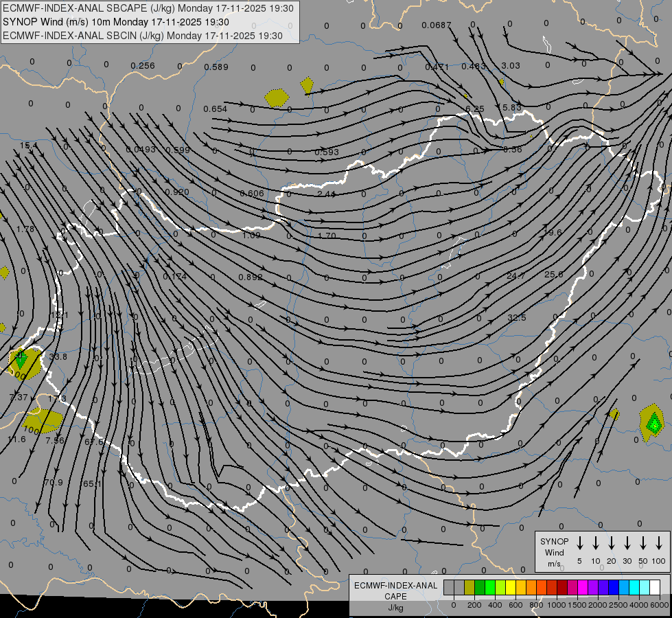Click the 15.4 value on the map
This screenshot has height=618, width=672.
(x=29, y=146)
